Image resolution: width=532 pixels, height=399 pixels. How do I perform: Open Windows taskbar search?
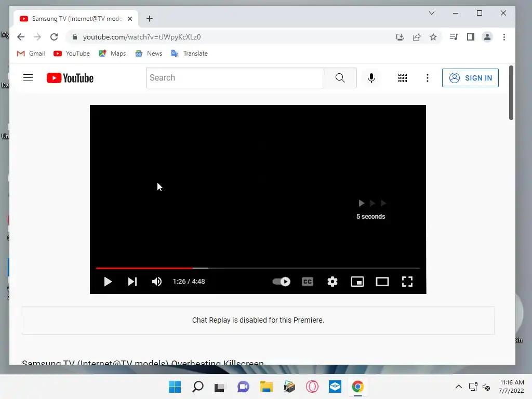[198, 387]
